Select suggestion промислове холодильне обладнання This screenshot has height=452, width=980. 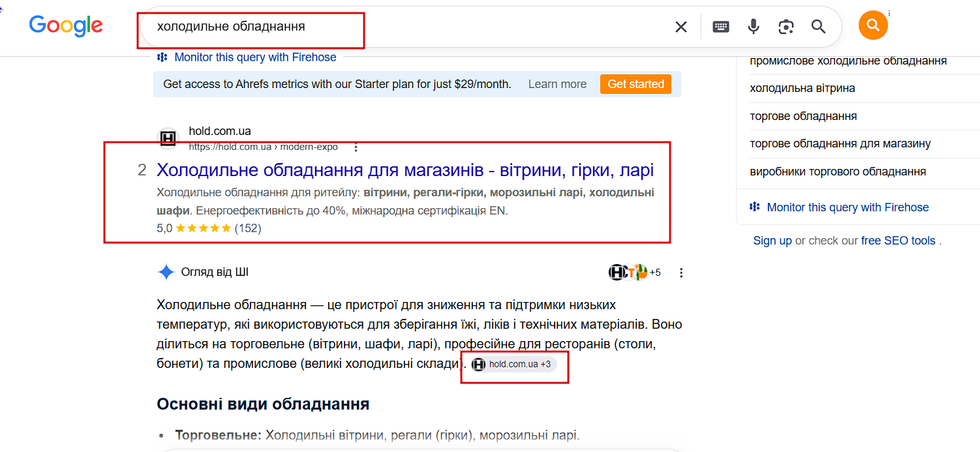[x=848, y=61]
